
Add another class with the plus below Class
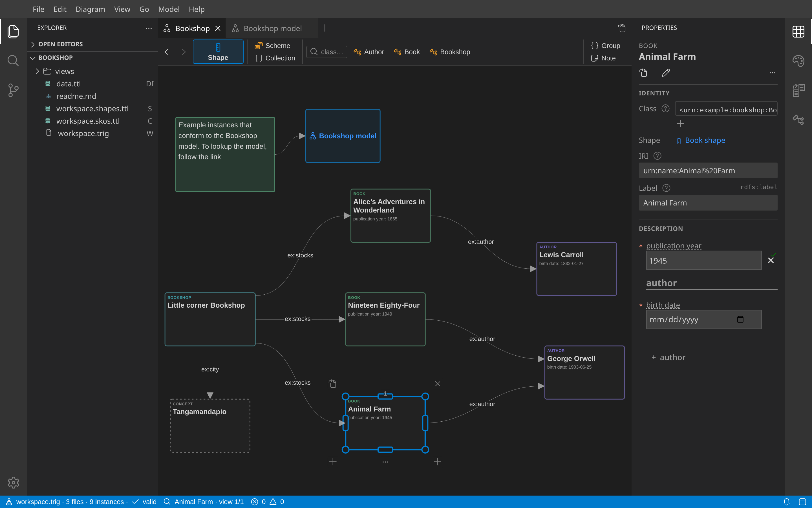click(x=680, y=123)
